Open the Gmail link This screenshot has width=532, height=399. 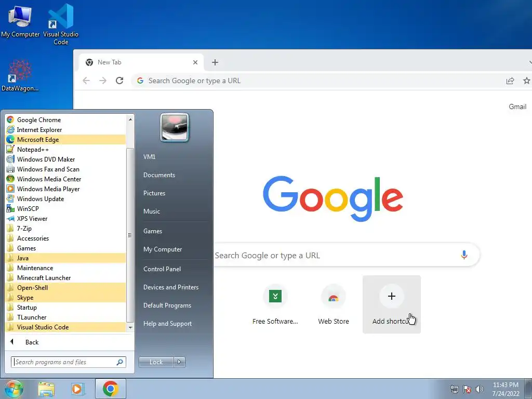pyautogui.click(x=517, y=107)
